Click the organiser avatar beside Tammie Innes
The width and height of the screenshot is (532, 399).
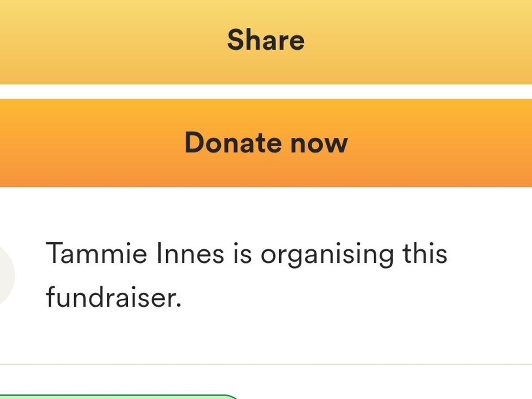tap(5, 275)
